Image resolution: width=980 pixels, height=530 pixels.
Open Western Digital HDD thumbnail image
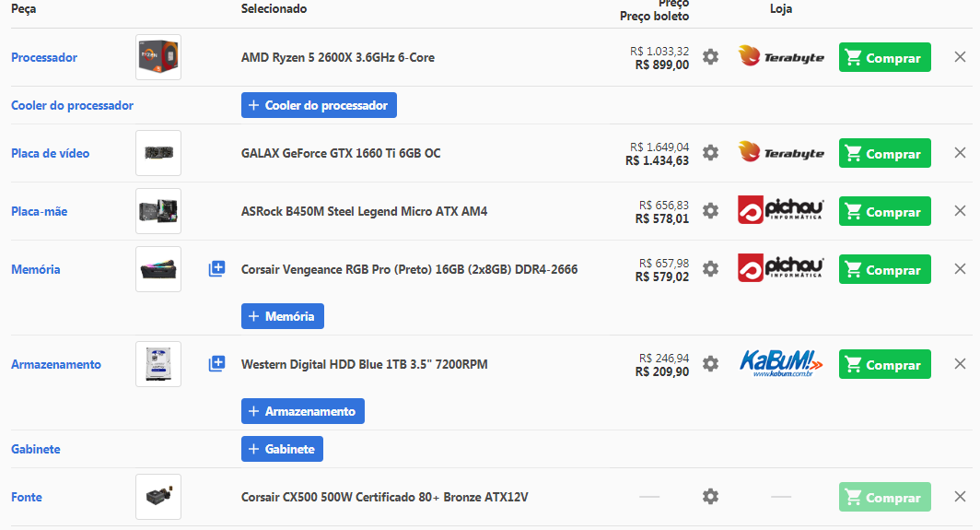158,364
